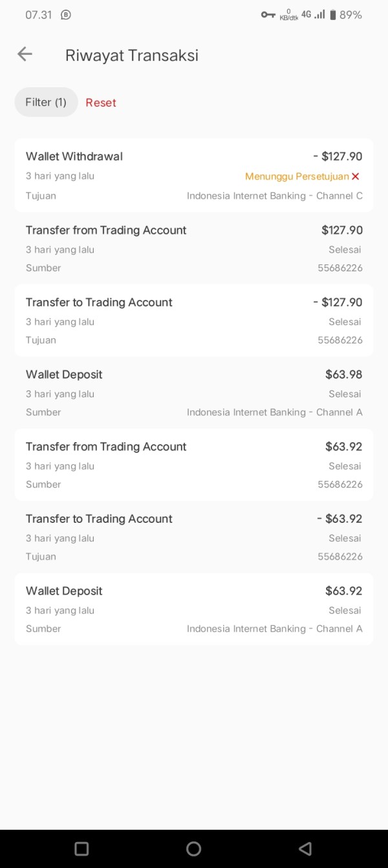View Transfer from Trading Account $63.92
The image size is (388, 868).
194,465
